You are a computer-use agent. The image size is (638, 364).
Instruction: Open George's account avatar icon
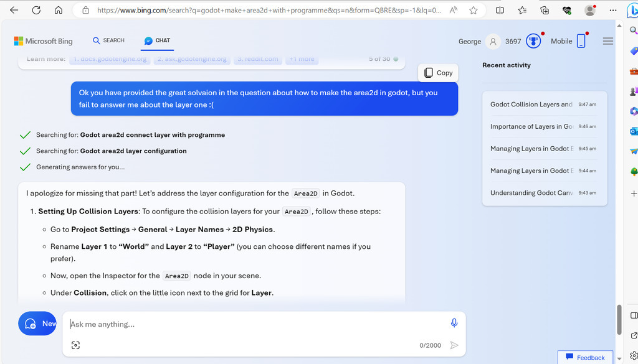coord(493,42)
